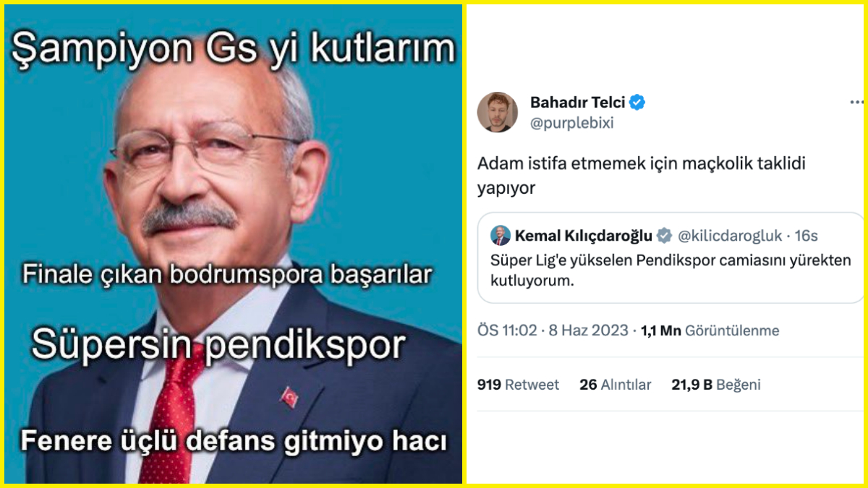
Task: Click the ÖS 11:02 · 8 Haz 2023 timestamp
Action: [553, 330]
